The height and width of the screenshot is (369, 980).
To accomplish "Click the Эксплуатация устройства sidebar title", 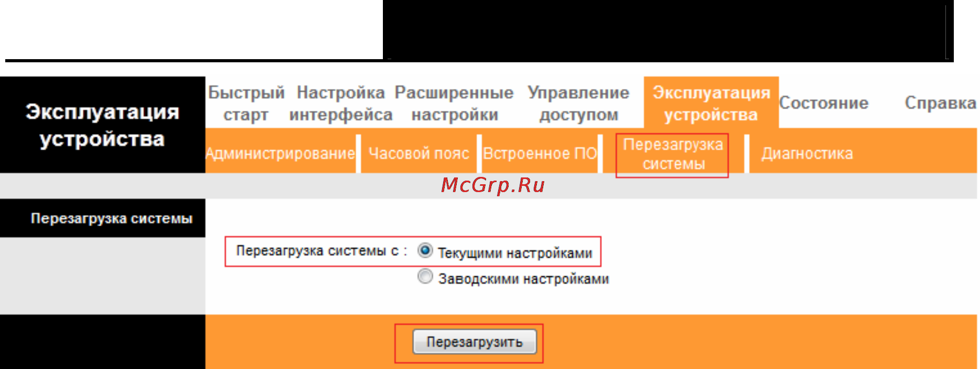I will [103, 125].
